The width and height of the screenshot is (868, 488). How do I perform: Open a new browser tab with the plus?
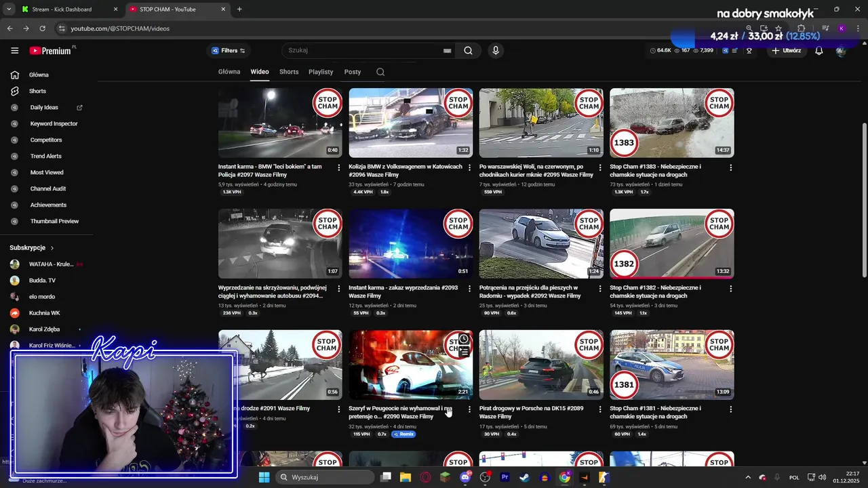pos(239,9)
